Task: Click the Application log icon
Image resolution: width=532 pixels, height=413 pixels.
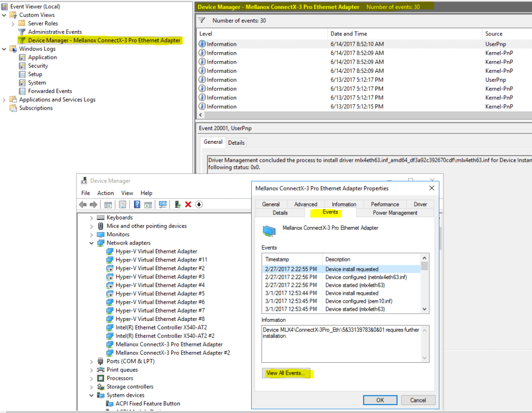Action: click(22, 57)
